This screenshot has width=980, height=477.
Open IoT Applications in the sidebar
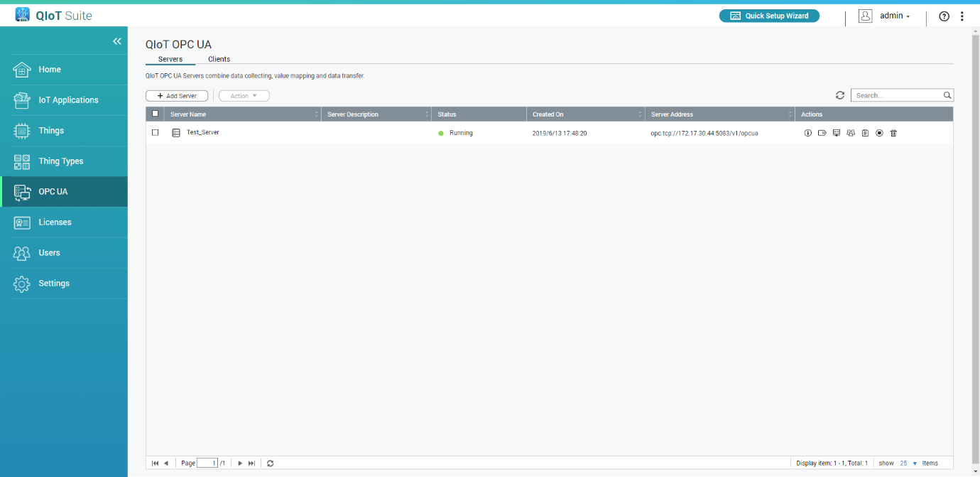tap(64, 100)
